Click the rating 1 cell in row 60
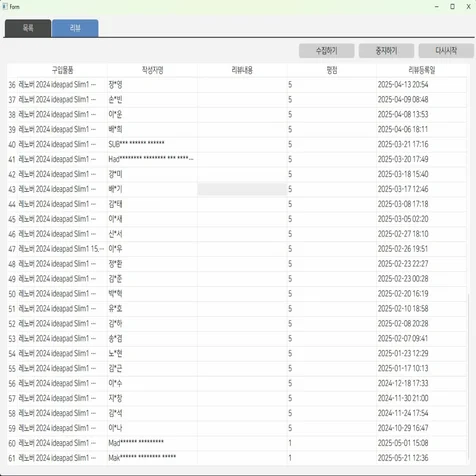 click(x=332, y=443)
